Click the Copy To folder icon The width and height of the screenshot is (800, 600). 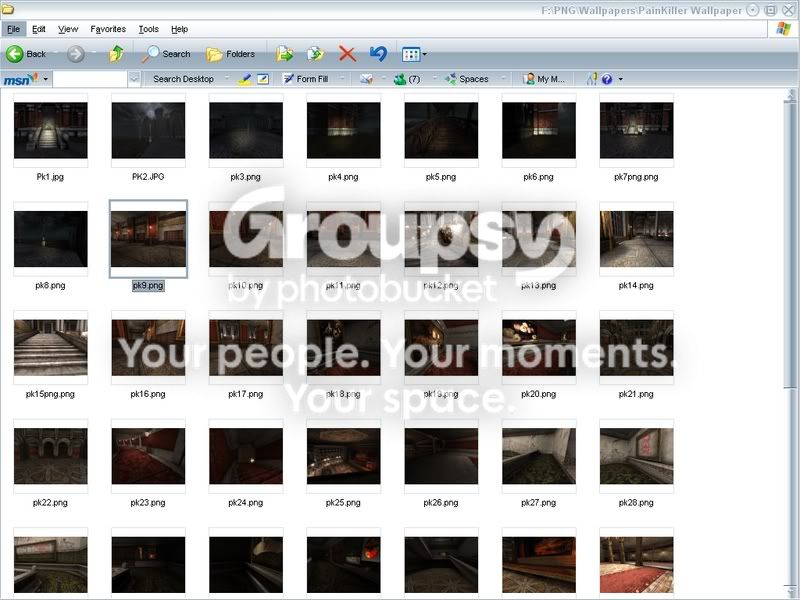[315, 54]
